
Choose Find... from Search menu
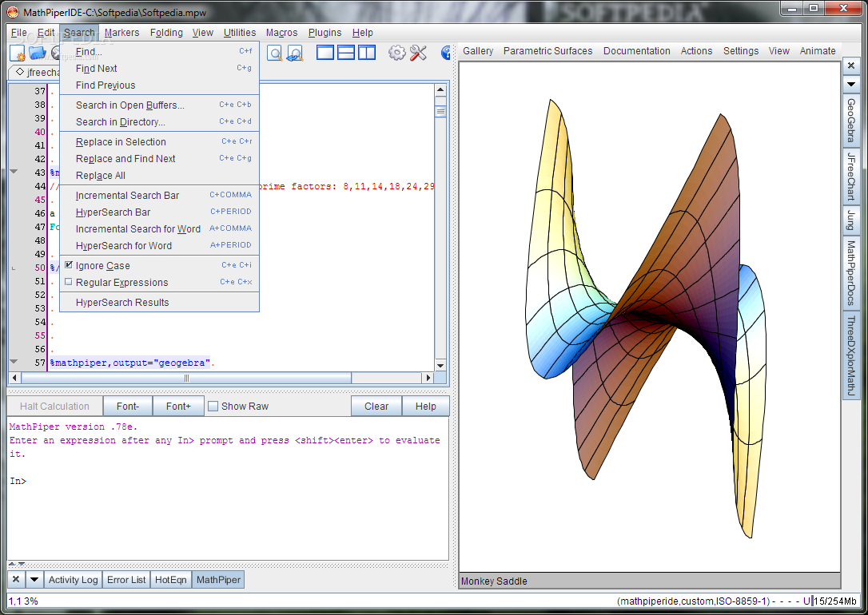click(x=159, y=51)
